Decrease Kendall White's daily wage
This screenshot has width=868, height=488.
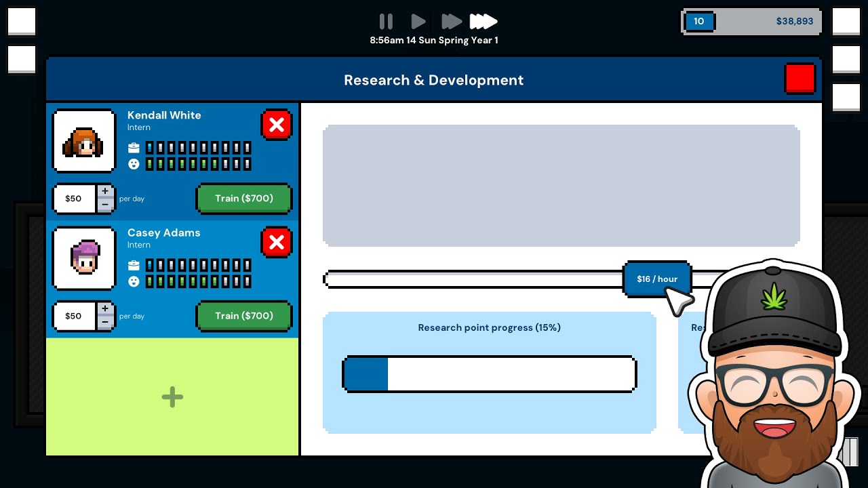105,205
